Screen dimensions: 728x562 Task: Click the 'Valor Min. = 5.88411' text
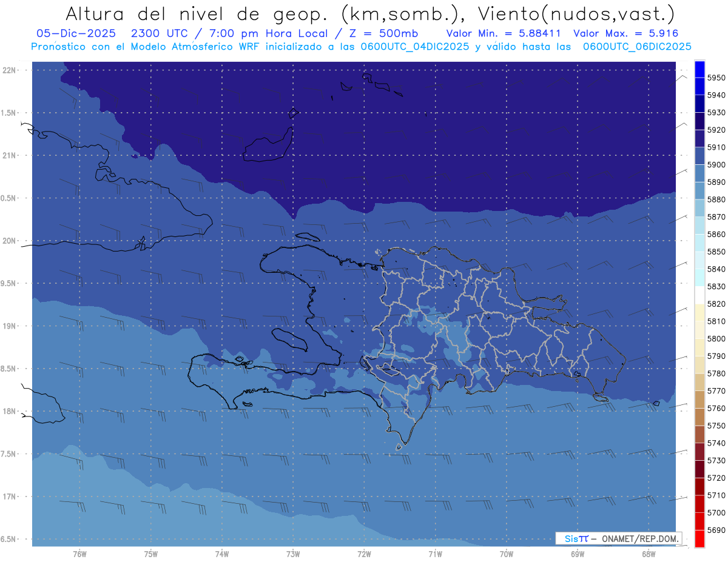point(503,33)
